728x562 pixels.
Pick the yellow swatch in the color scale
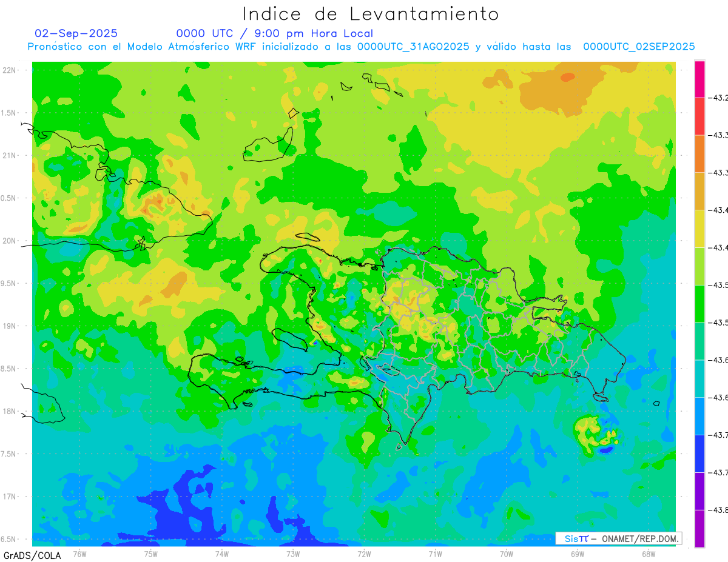699,229
